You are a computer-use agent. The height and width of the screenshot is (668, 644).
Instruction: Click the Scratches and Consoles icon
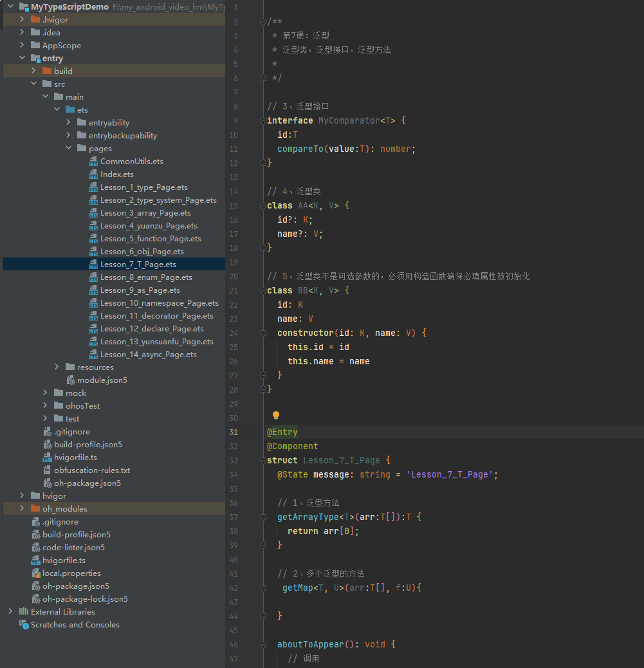click(24, 624)
